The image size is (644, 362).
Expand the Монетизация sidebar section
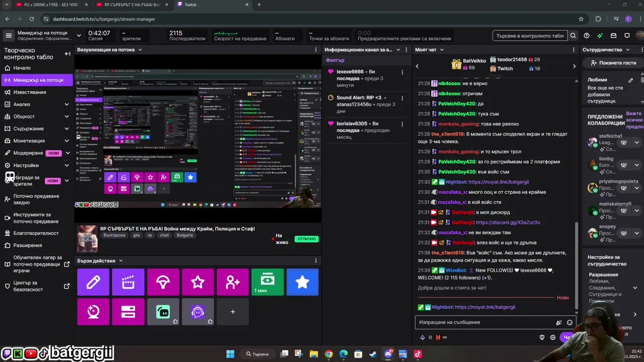(x=66, y=141)
